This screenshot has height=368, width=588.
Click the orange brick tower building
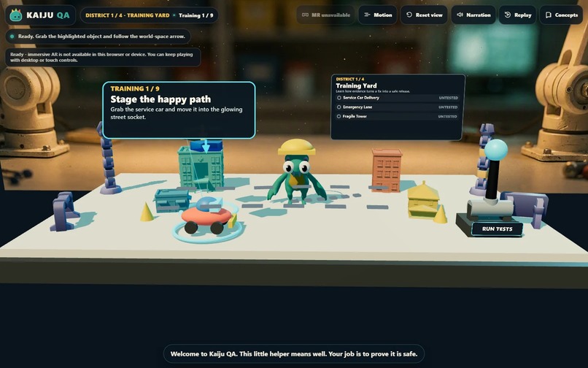387,169
